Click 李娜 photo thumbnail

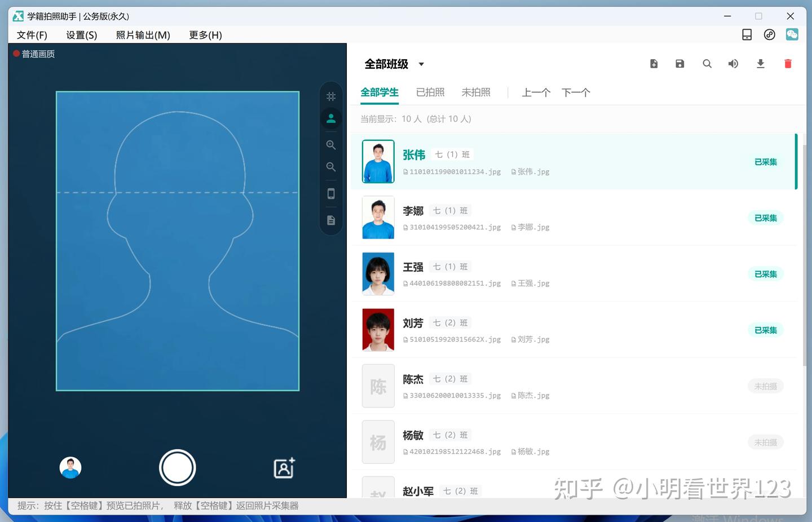pyautogui.click(x=378, y=218)
